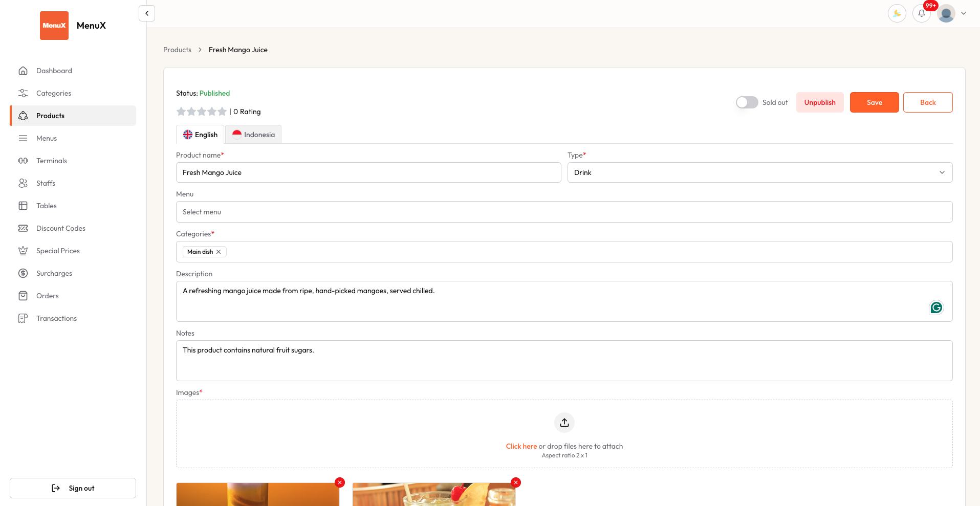Click the Orders bag icon
Screen dimensions: 980x506
point(23,296)
